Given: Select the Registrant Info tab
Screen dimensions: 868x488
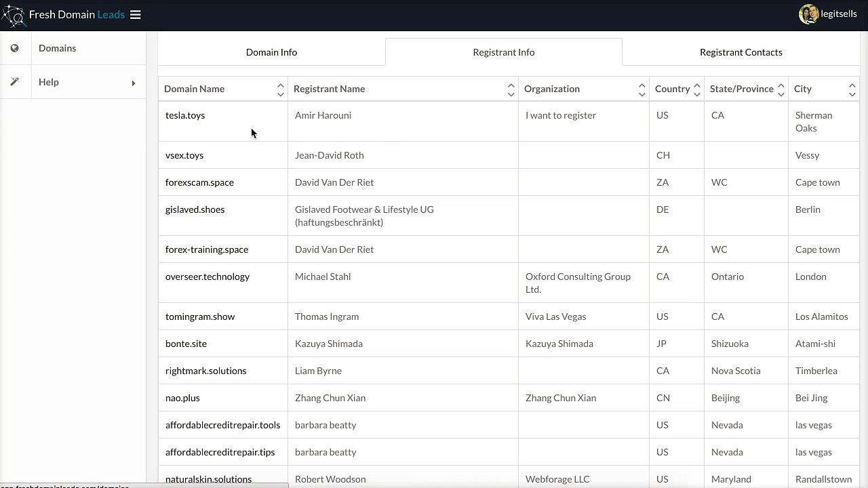Looking at the screenshot, I should (x=504, y=52).
